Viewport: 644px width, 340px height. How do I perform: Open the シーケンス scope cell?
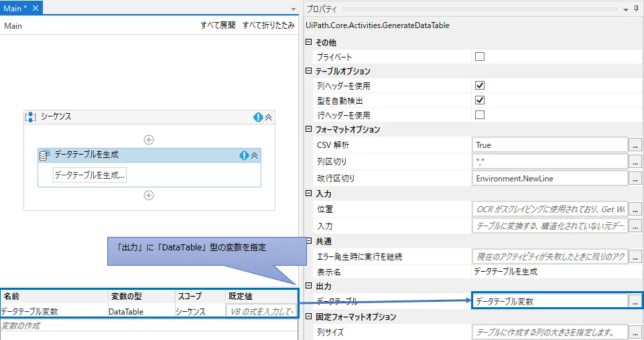coord(200,311)
